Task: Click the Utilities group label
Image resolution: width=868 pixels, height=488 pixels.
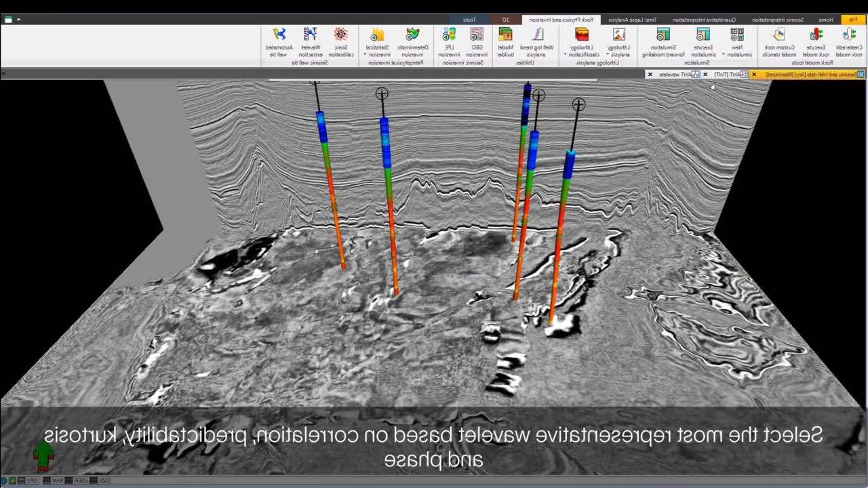Action: (525, 63)
